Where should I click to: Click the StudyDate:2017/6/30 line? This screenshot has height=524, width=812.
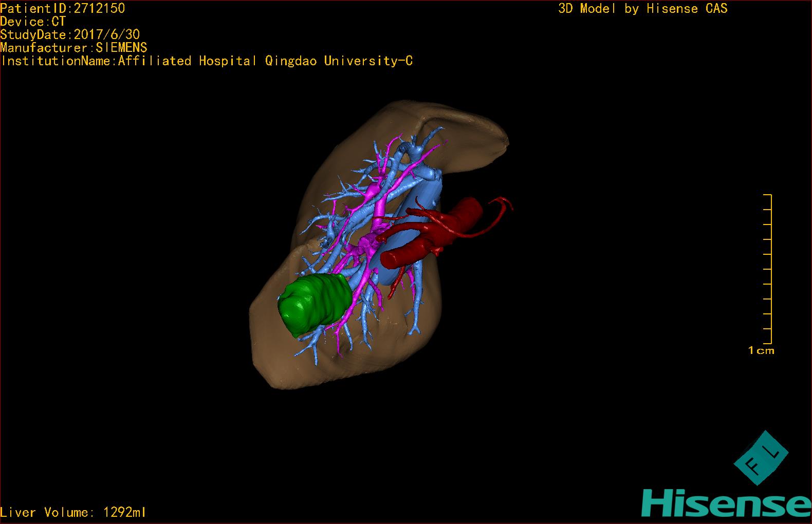[70, 35]
